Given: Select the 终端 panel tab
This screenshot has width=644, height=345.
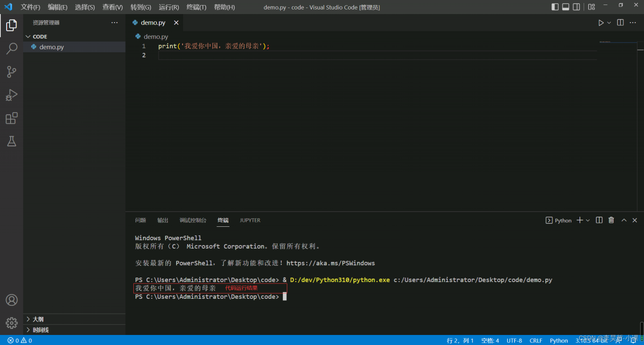Looking at the screenshot, I should pyautogui.click(x=223, y=220).
